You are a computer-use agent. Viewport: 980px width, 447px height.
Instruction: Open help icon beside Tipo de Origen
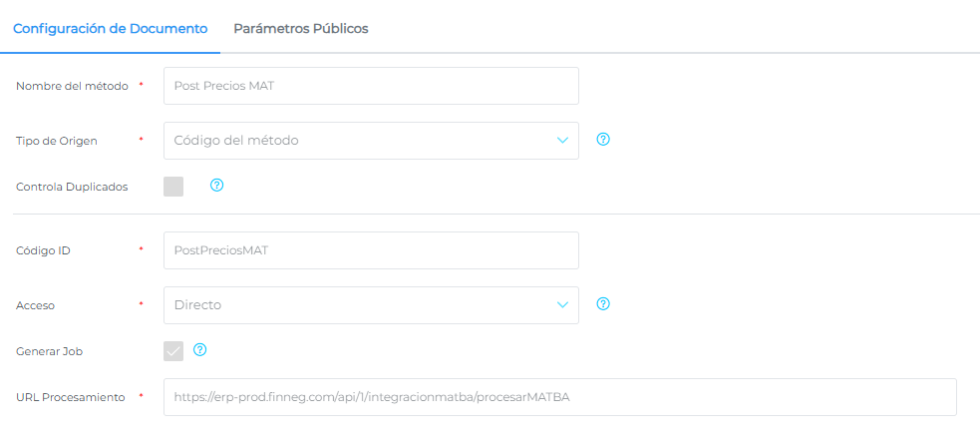pyautogui.click(x=602, y=140)
